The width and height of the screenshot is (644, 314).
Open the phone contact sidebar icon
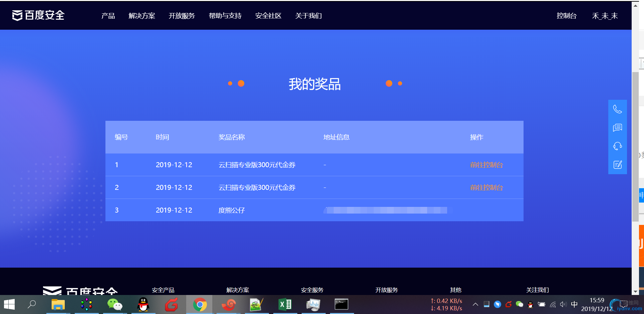tap(617, 109)
